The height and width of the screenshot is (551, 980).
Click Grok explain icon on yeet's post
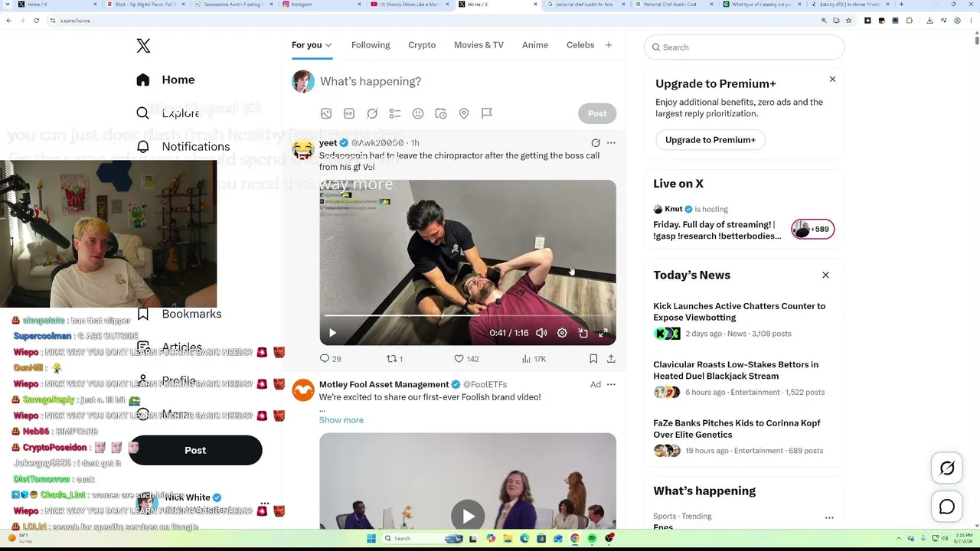596,142
